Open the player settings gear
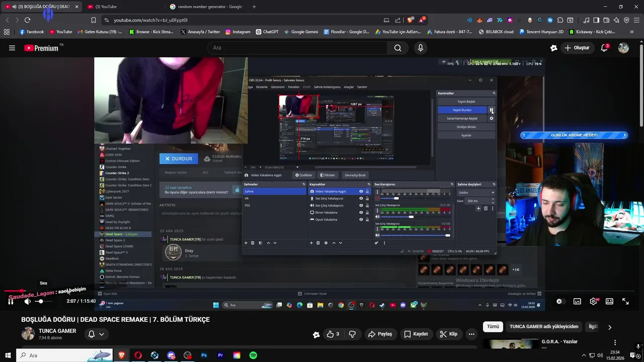The height and width of the screenshot is (362, 644). (593, 301)
